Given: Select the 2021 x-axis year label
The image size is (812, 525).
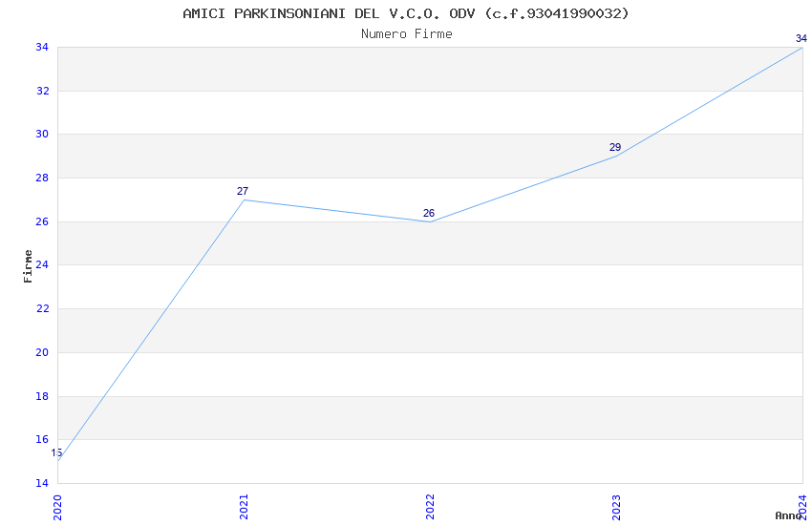Looking at the screenshot, I should [x=244, y=508].
